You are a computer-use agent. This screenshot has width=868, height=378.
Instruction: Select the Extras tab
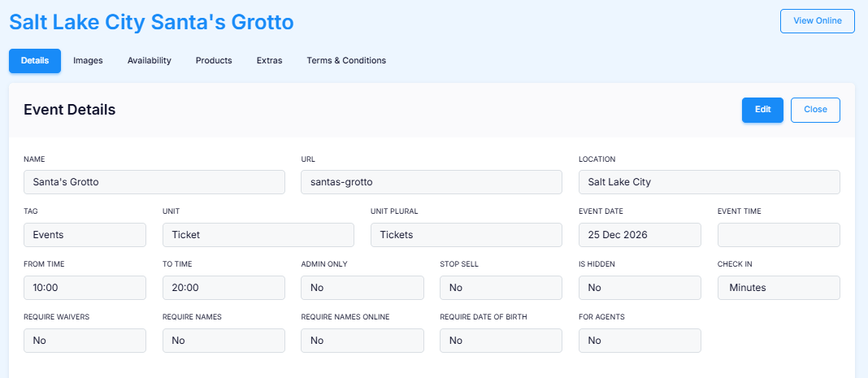[270, 61]
